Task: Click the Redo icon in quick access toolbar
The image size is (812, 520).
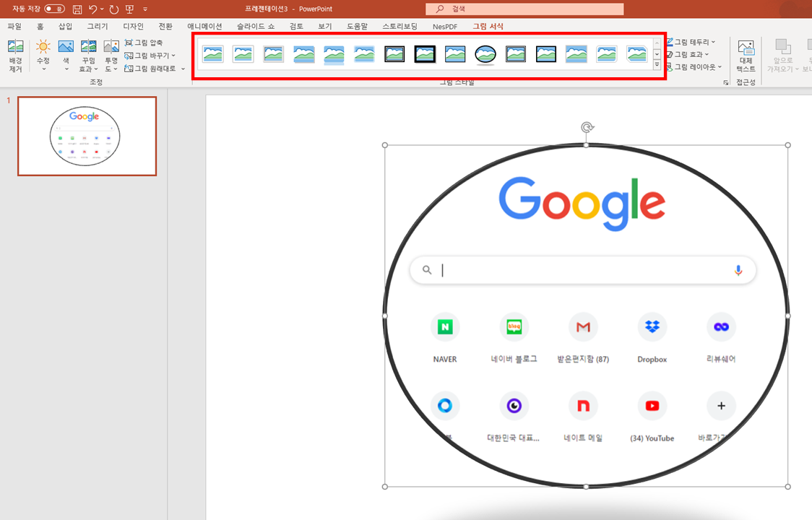Action: [114, 9]
